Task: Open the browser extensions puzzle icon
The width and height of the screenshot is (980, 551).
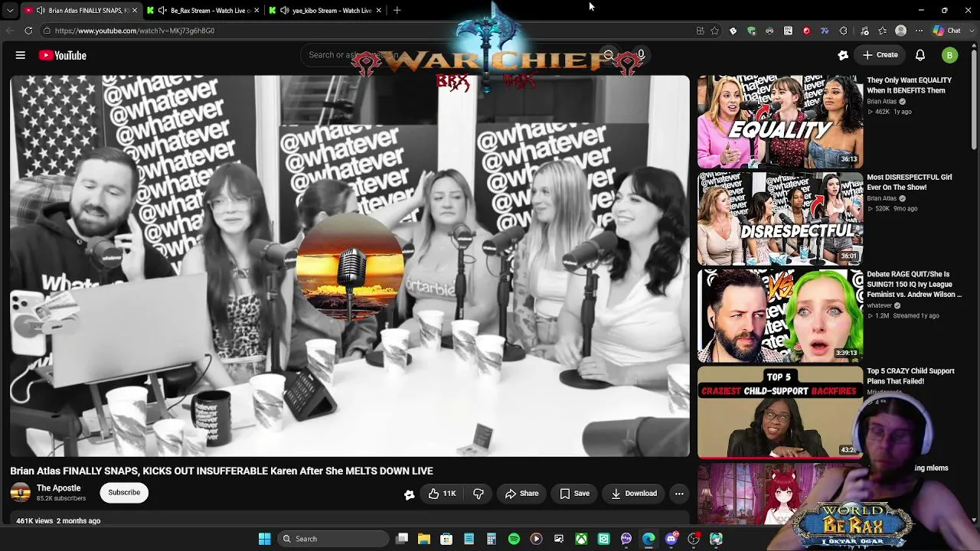Action: click(843, 31)
